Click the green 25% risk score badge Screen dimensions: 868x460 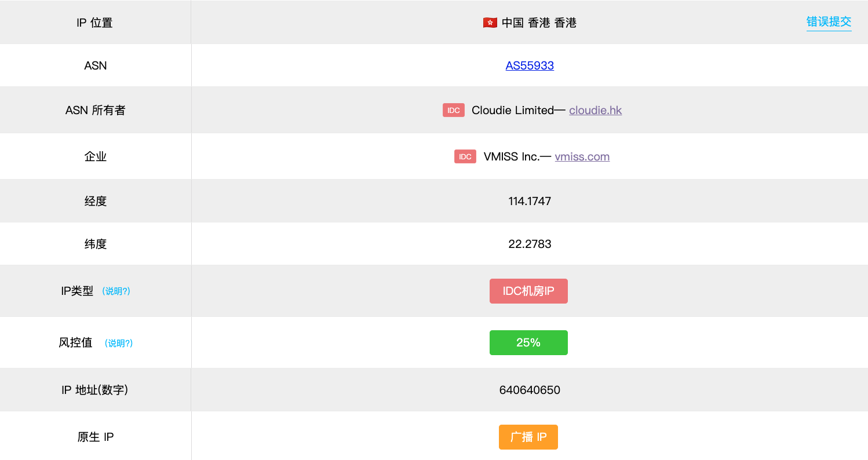tap(528, 342)
